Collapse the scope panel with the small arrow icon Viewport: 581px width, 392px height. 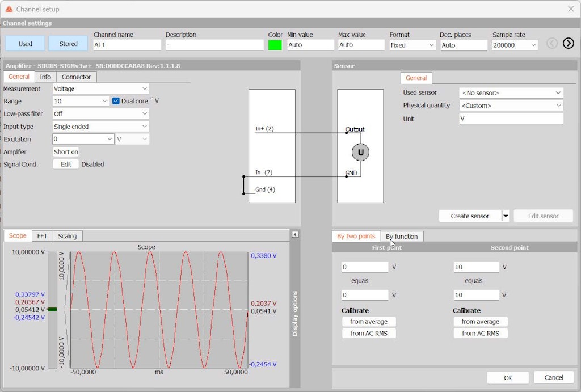[x=295, y=234]
